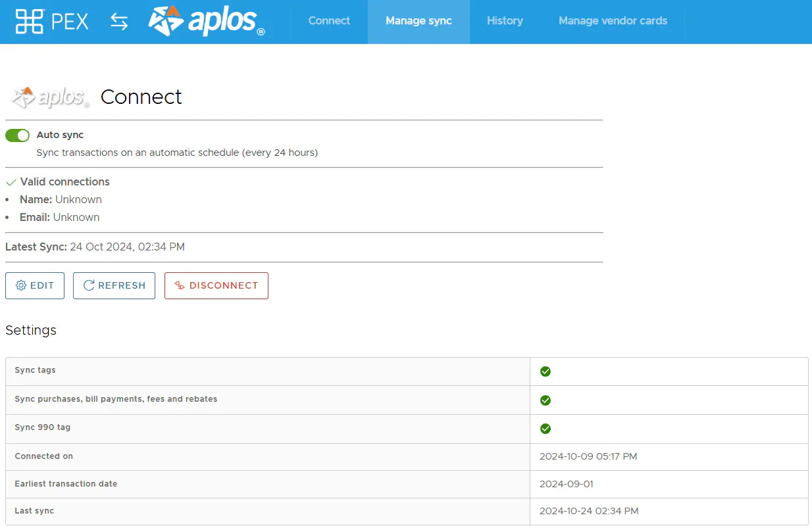The image size is (812, 528).
Task: Go to Manage vendor cards tab
Action: [x=613, y=21]
